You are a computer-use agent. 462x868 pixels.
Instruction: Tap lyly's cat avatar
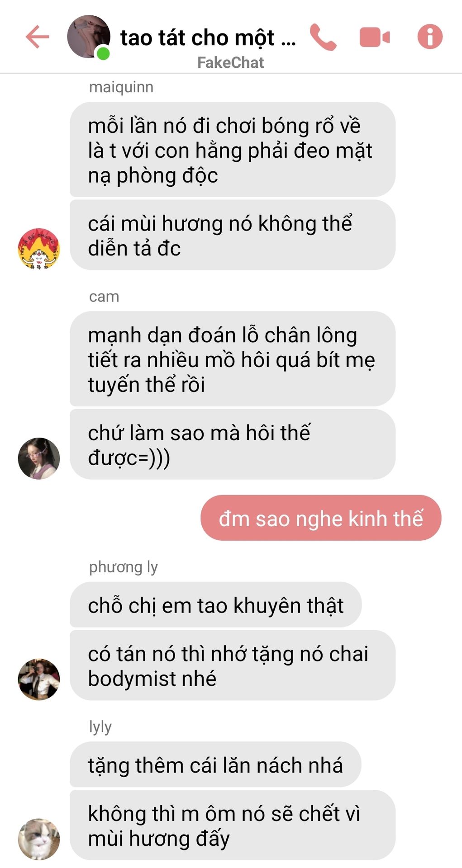point(39,839)
